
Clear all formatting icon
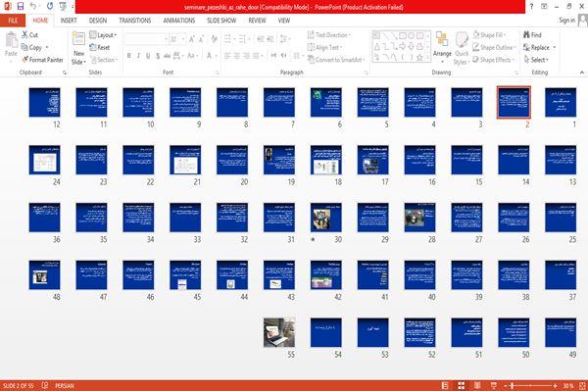214,39
